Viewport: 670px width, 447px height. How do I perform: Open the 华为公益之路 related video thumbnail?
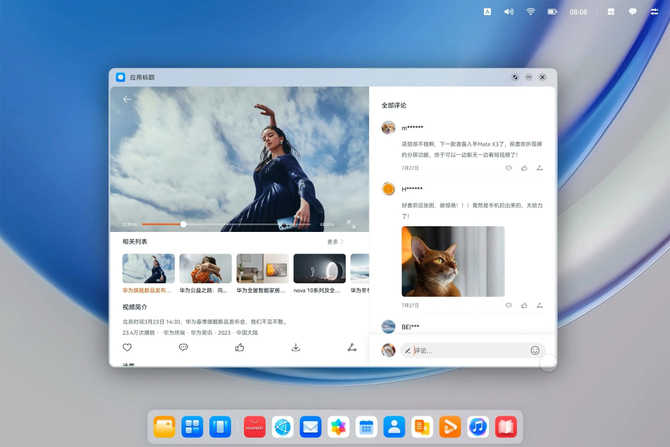(206, 268)
